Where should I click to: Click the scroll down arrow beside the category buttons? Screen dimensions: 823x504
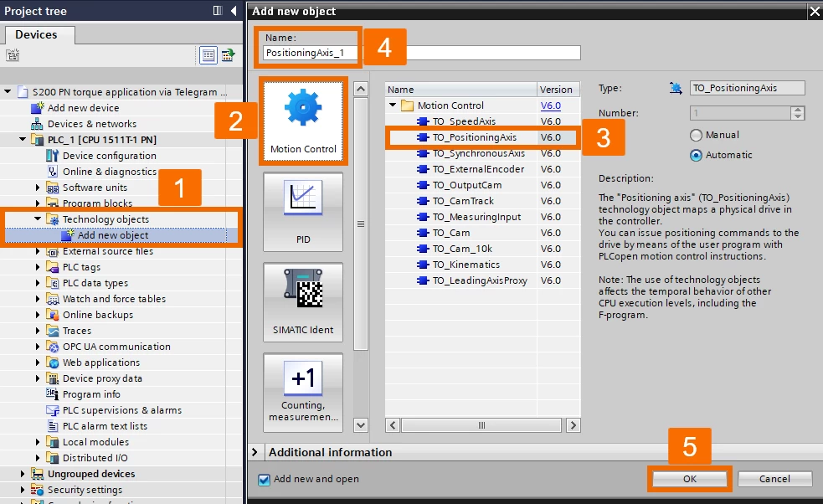[361, 425]
